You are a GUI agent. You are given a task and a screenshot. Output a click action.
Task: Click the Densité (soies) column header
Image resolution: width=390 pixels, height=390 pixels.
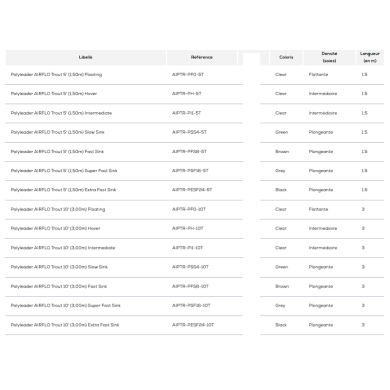329,57
